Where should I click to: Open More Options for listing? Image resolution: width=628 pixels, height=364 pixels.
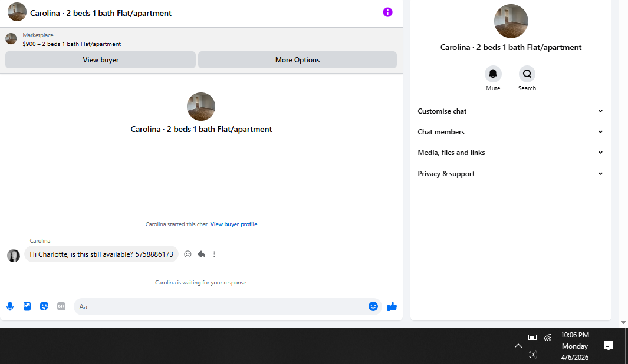pos(298,60)
